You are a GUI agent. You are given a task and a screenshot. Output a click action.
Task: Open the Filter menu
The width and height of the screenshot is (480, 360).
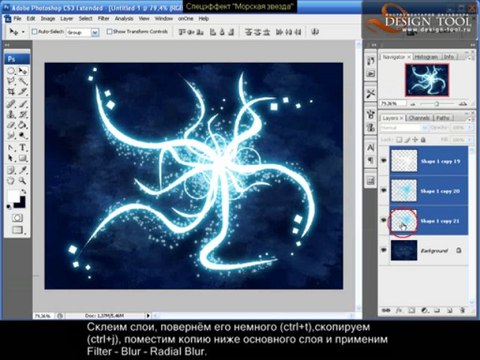[104, 19]
